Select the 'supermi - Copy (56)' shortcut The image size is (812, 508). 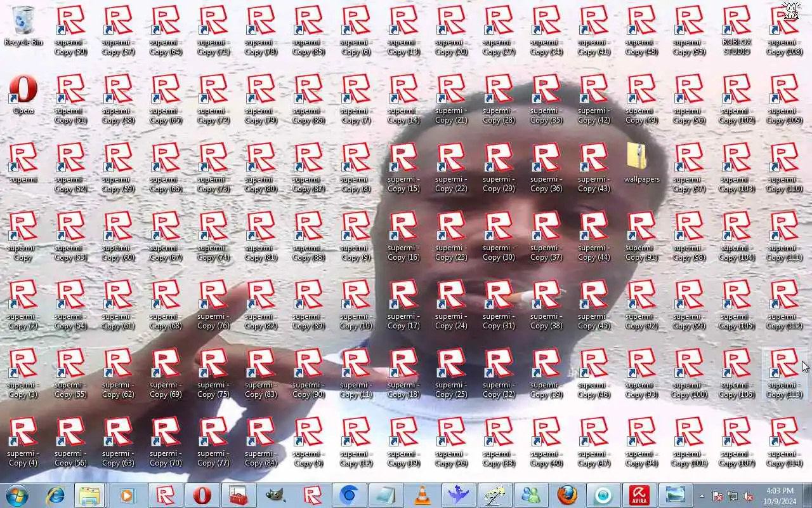click(x=71, y=442)
